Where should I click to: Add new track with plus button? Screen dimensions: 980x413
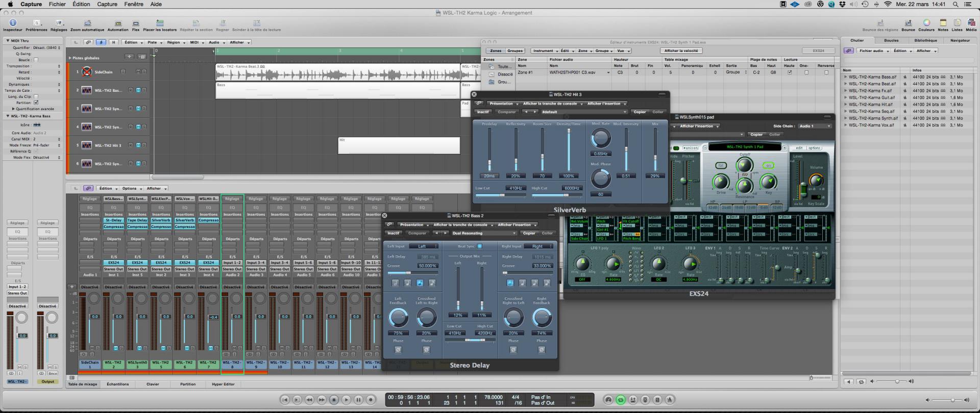click(130, 57)
